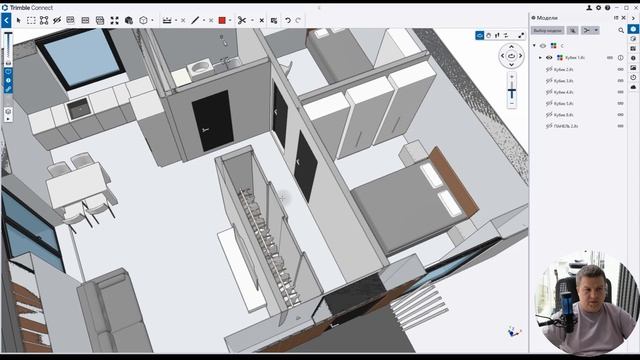Show the Кубик 4 model via crossed eye
Image resolution: width=640 pixels, height=360 pixels.
[x=549, y=92]
